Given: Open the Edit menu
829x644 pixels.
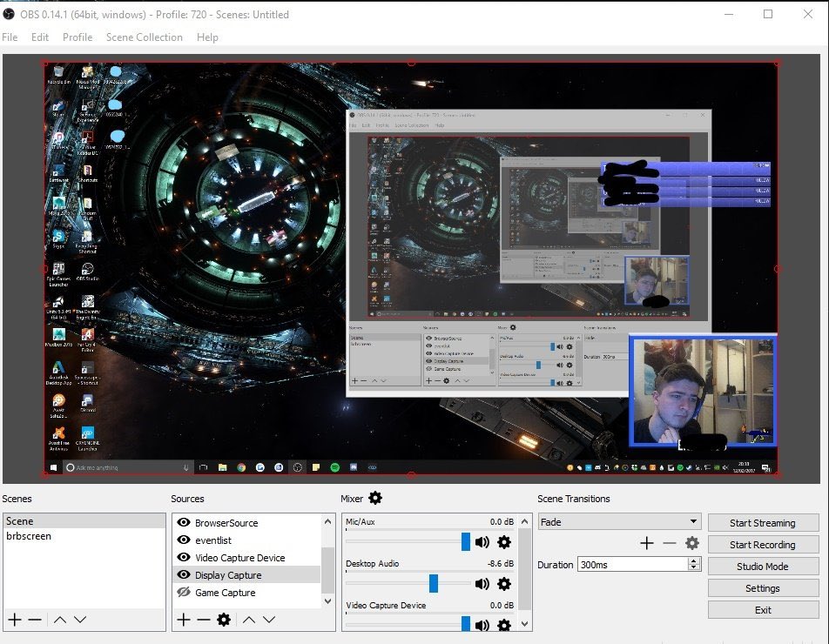Looking at the screenshot, I should [40, 37].
